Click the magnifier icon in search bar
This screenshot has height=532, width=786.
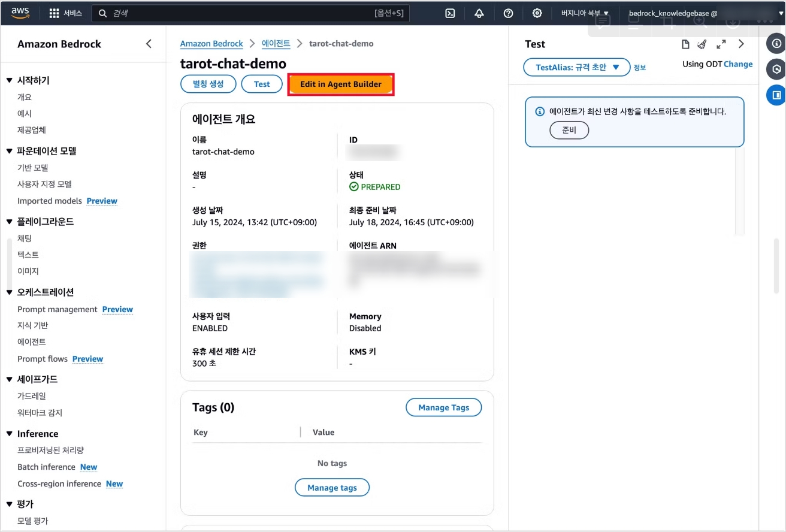point(103,13)
